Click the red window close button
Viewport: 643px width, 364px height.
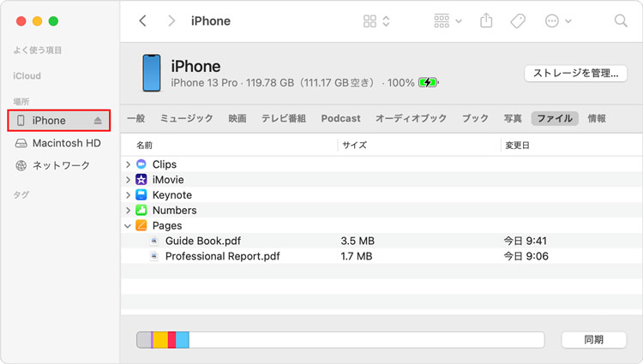pyautogui.click(x=21, y=21)
